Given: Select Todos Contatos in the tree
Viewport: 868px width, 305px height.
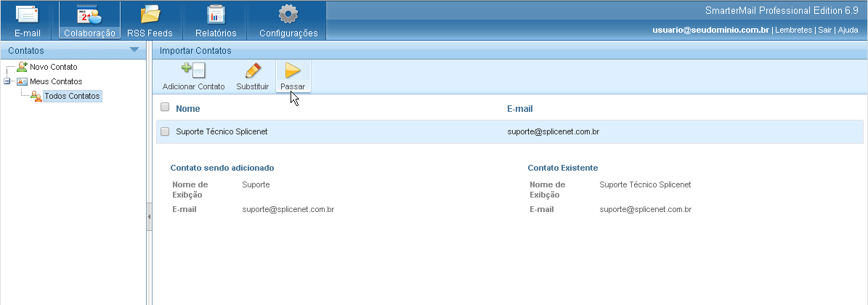Looking at the screenshot, I should pyautogui.click(x=71, y=96).
